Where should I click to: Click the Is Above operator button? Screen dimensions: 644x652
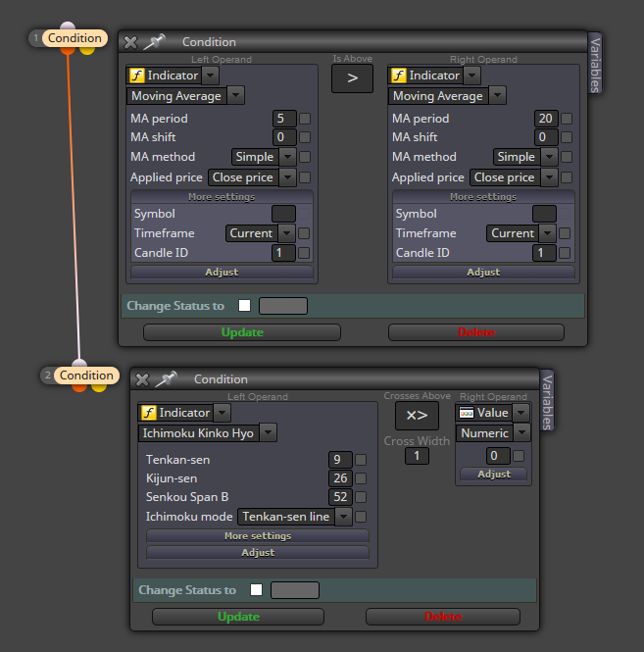(x=352, y=78)
